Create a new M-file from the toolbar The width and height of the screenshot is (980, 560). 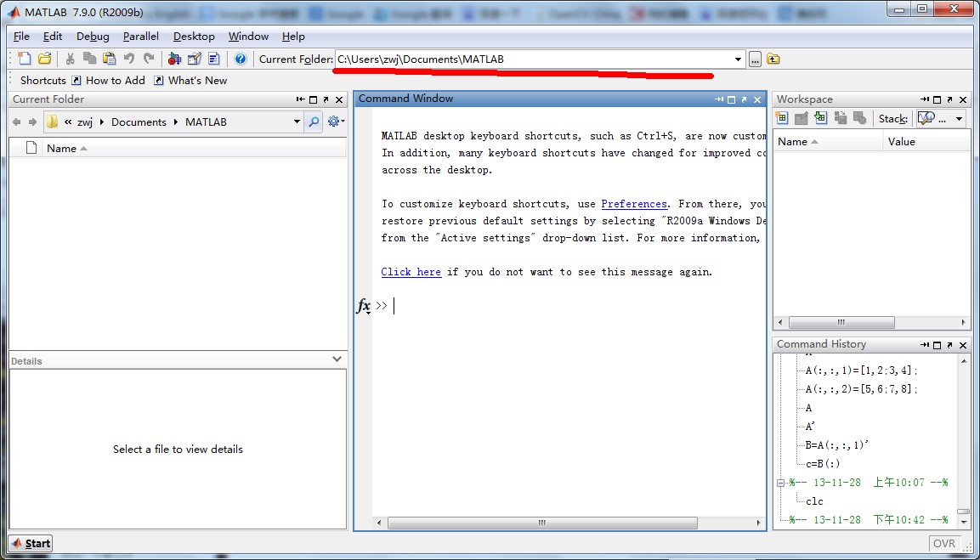25,59
